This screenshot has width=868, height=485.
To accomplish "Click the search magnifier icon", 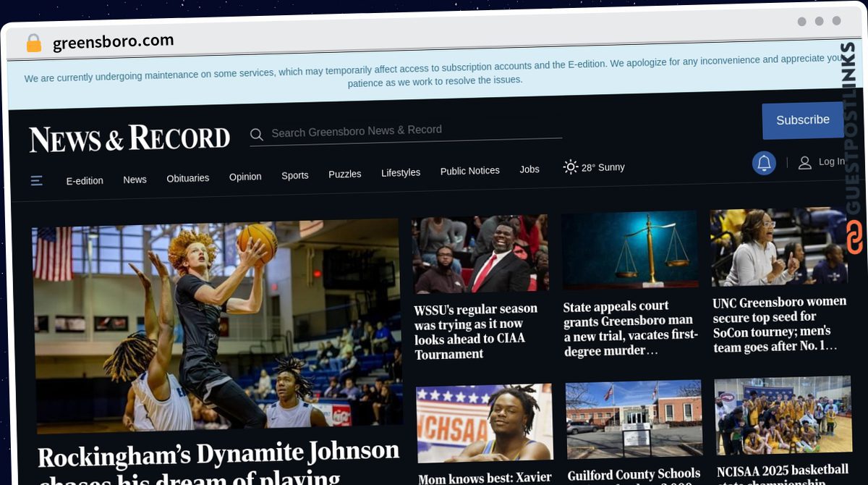I will (256, 135).
